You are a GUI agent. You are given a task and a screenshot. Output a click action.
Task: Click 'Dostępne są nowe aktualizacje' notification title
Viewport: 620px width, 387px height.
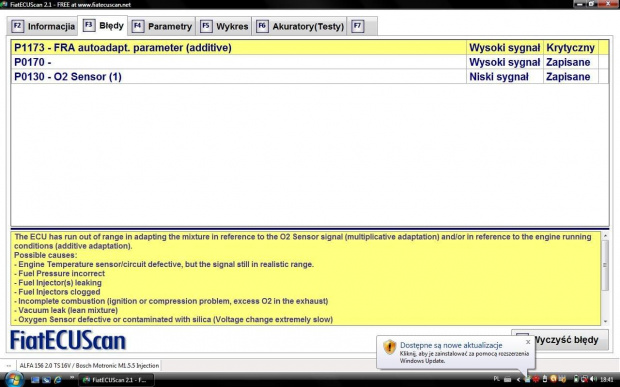[x=451, y=345]
